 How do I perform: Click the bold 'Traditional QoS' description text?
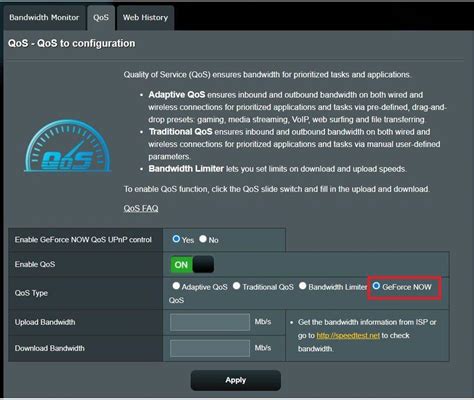180,132
